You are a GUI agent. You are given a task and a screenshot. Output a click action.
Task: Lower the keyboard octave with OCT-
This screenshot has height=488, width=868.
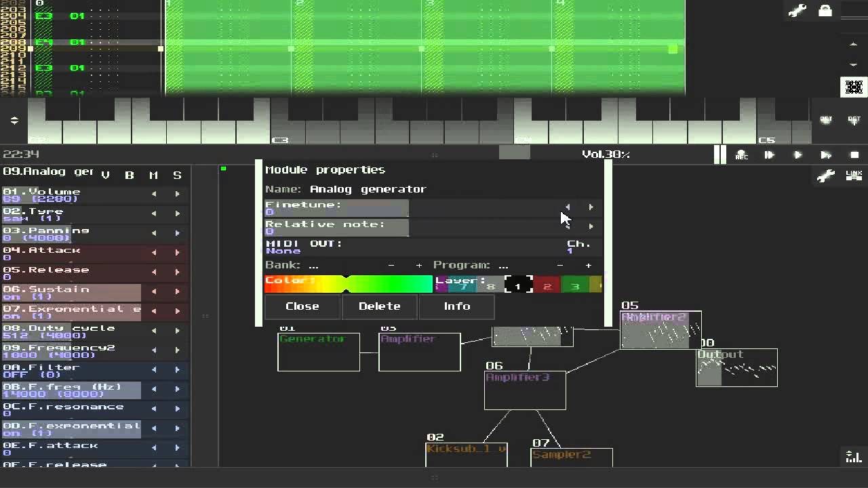pos(826,119)
